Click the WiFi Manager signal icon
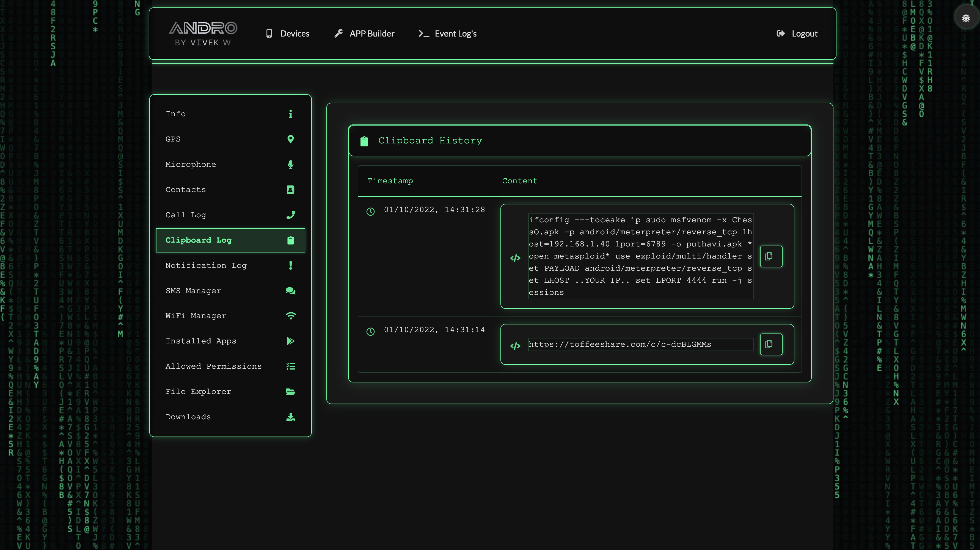This screenshot has width=980, height=550. (x=290, y=316)
